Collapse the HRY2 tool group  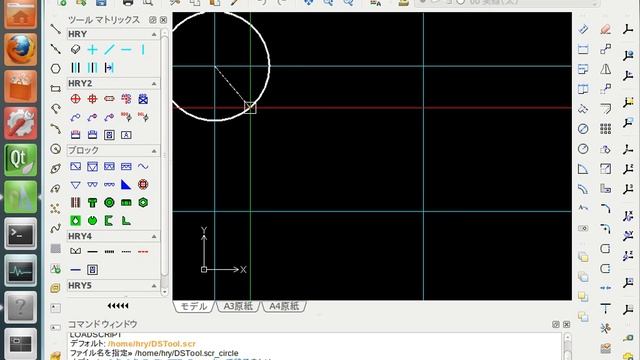154,84
